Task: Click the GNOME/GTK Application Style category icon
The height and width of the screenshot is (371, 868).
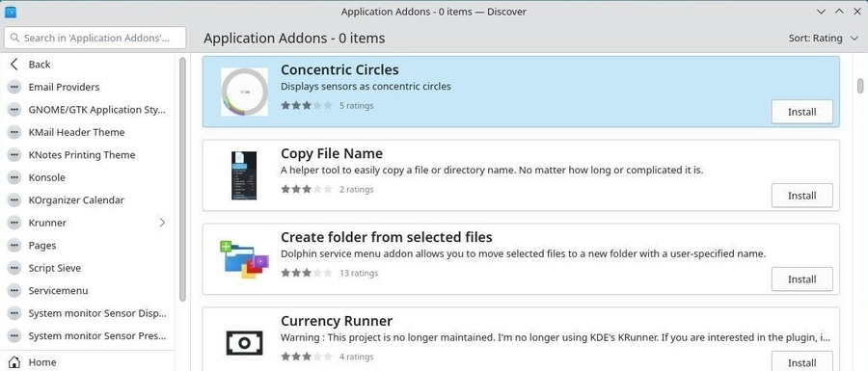Action: coord(14,110)
